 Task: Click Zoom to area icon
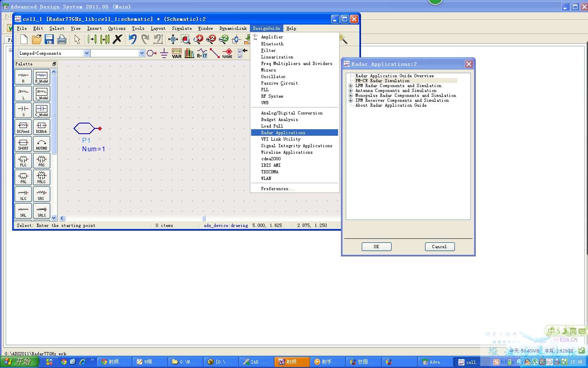point(186,39)
